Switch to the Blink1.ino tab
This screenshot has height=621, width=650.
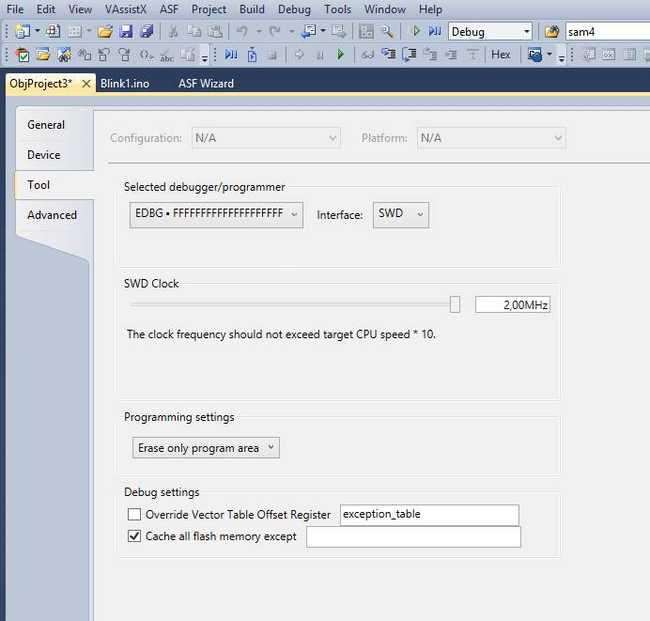click(125, 83)
